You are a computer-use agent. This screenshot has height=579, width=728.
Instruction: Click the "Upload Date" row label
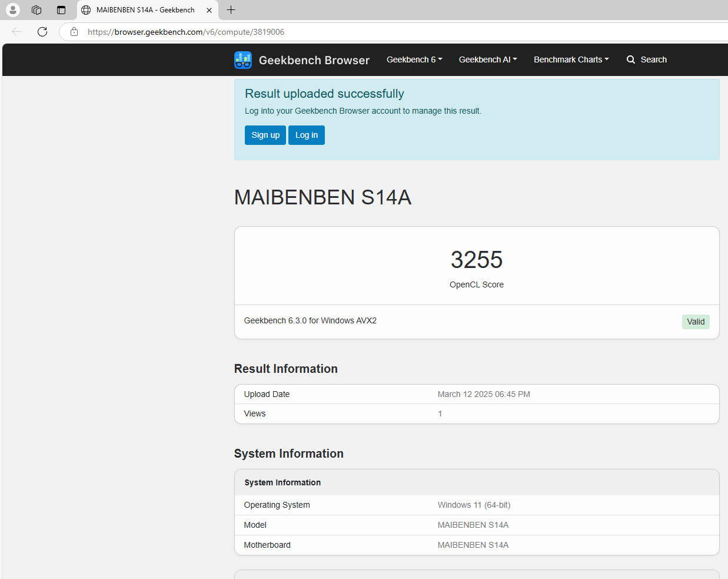(x=267, y=394)
